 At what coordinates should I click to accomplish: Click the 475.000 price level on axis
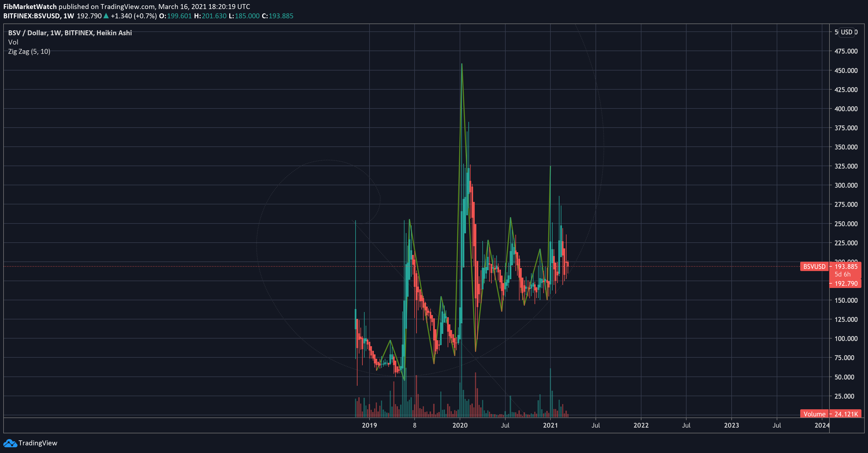[846, 51]
